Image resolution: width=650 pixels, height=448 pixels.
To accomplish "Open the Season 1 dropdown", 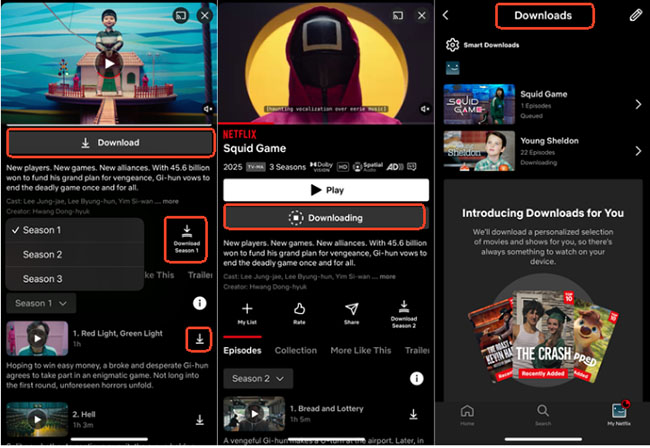I will pyautogui.click(x=41, y=303).
